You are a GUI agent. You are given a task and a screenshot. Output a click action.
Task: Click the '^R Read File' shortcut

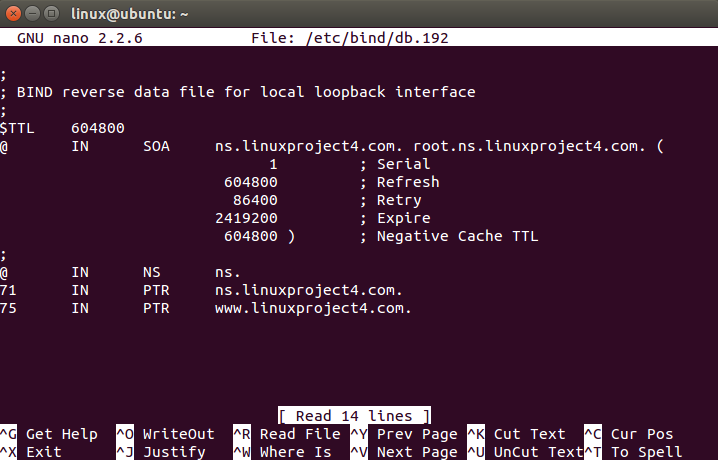(287, 434)
